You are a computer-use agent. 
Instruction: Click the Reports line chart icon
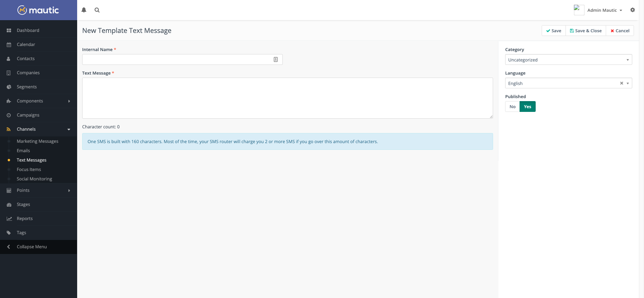pyautogui.click(x=9, y=218)
